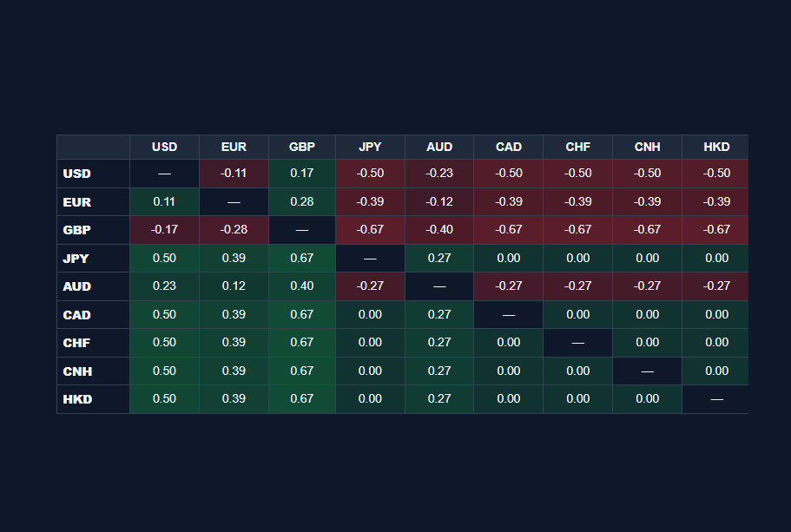Click 0.27 in HKD row, AUD column
The width and height of the screenshot is (791, 532).
coord(438,399)
